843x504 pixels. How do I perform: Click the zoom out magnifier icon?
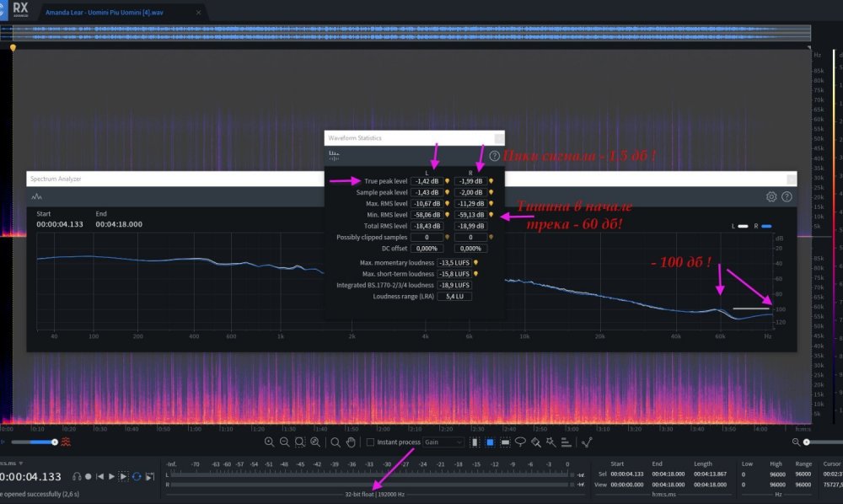click(284, 442)
